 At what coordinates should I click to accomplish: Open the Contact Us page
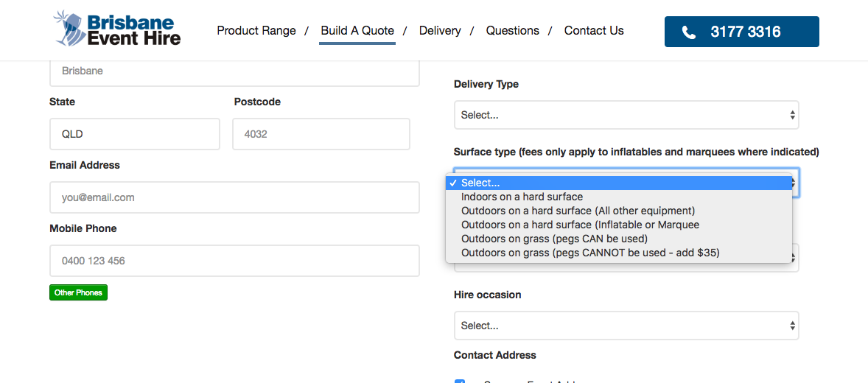point(594,31)
